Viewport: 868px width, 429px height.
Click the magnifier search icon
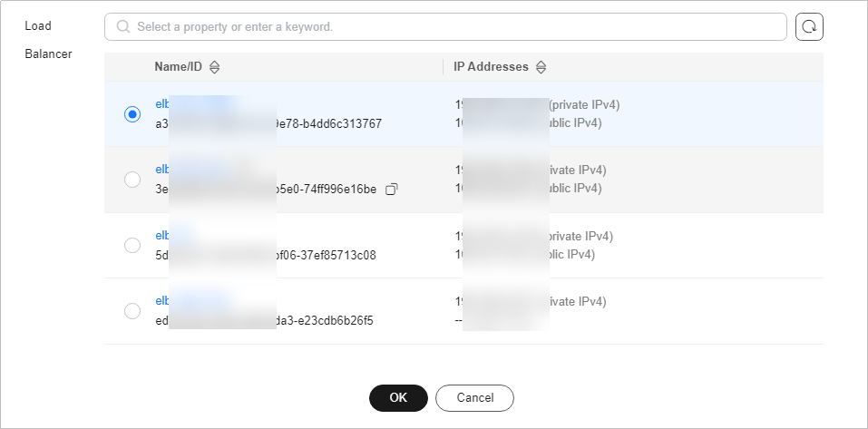(x=122, y=26)
